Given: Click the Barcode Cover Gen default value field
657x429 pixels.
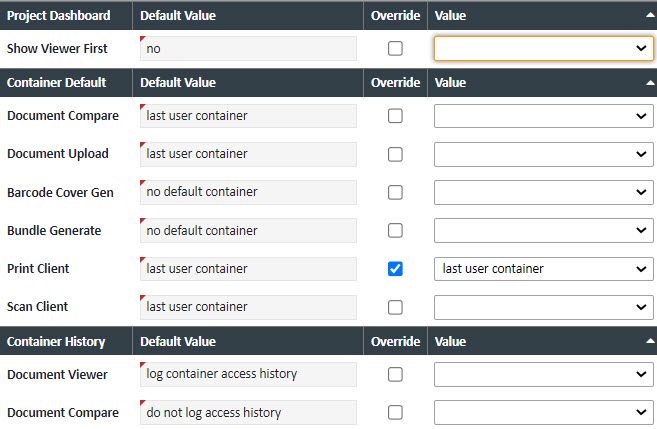Looking at the screenshot, I should (x=248, y=192).
